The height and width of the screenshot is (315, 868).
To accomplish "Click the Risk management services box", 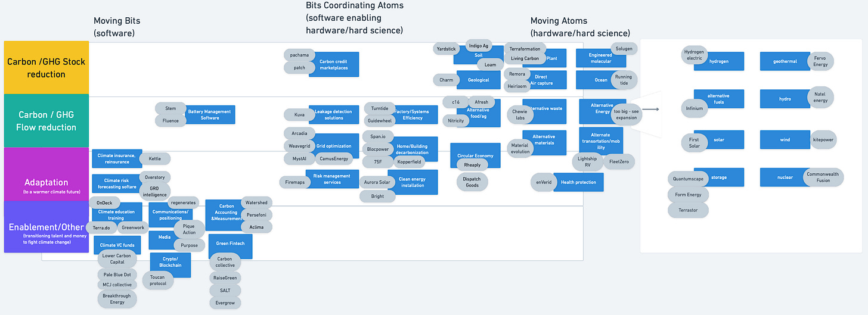I will (x=332, y=179).
